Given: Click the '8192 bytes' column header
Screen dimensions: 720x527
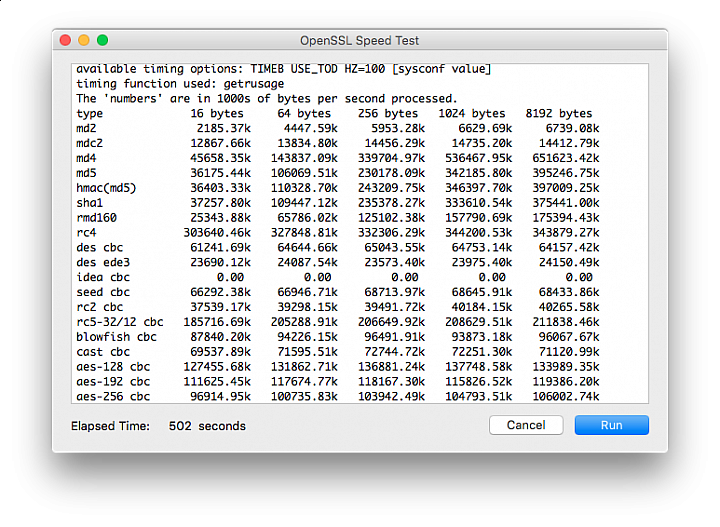Looking at the screenshot, I should click(x=559, y=114).
